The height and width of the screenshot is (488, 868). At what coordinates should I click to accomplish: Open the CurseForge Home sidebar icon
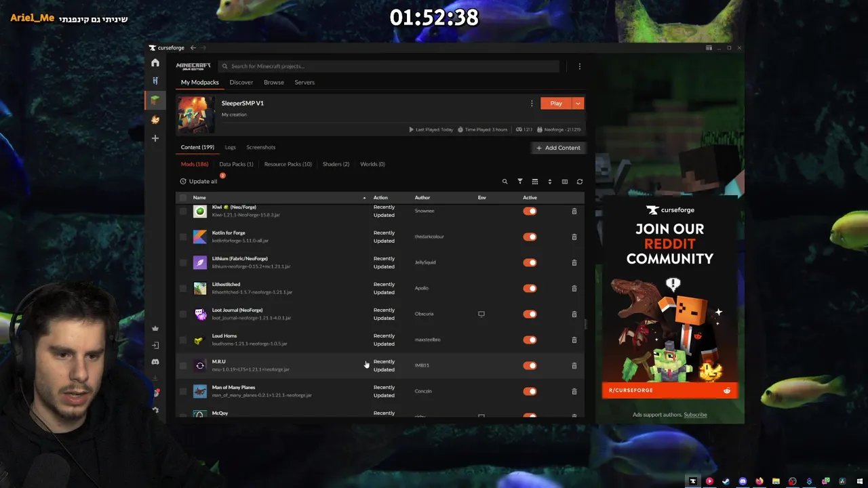155,63
